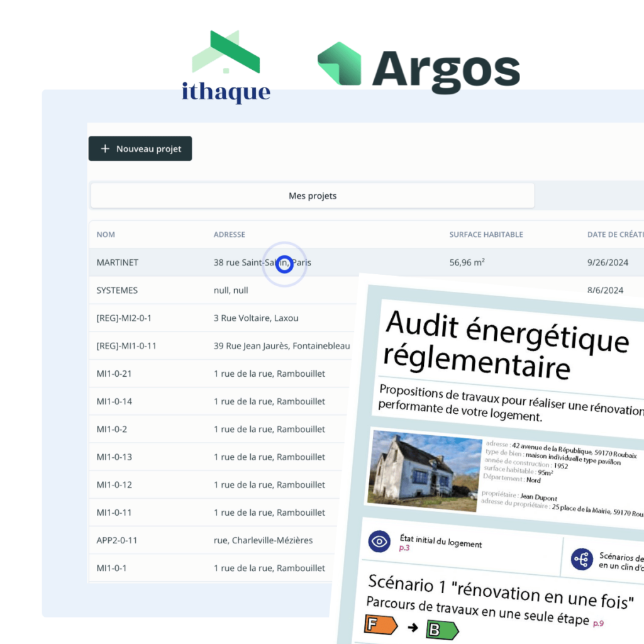
Task: Open project [REG]-MI1-0-11
Action: pos(126,346)
